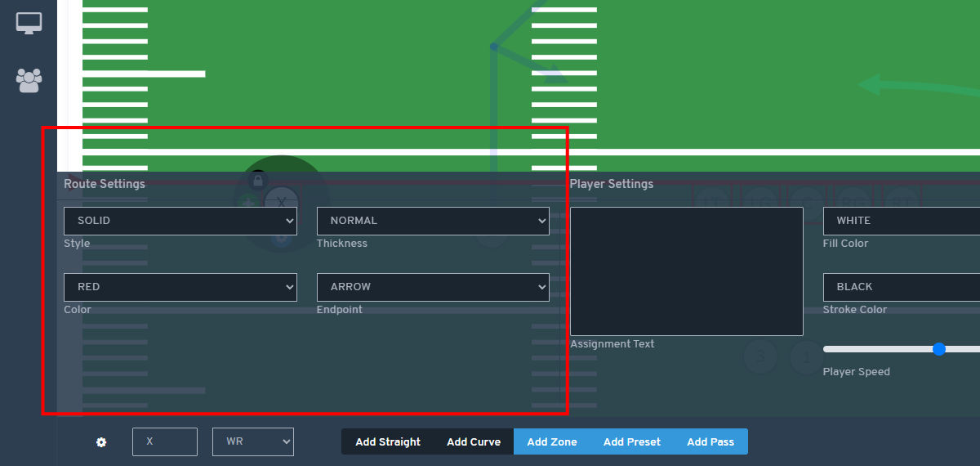Click the Add Straight button
Image resolution: width=980 pixels, height=466 pixels.
click(388, 441)
